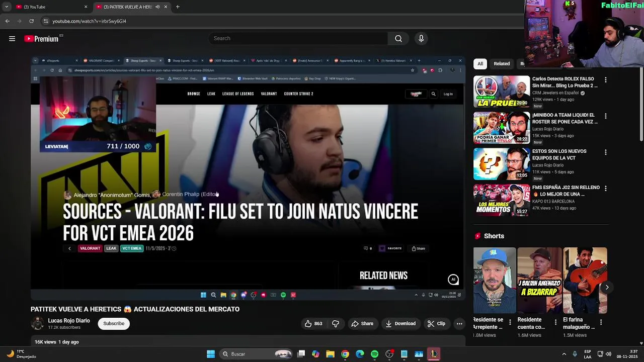Open Lucas Rojo Diario channel avatar
This screenshot has width=644, height=362.
click(38, 324)
